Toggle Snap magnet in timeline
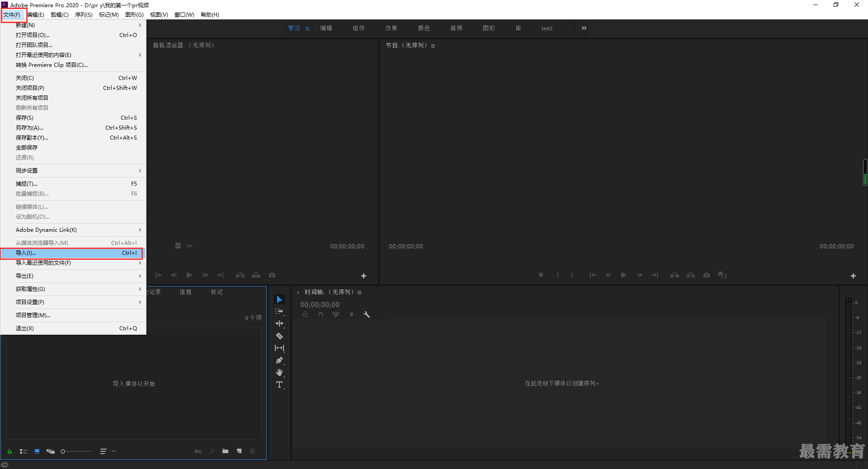868x469 pixels. coord(321,314)
